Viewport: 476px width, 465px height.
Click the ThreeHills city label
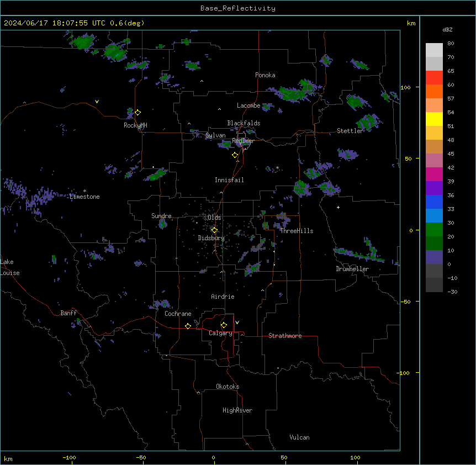coord(297,231)
